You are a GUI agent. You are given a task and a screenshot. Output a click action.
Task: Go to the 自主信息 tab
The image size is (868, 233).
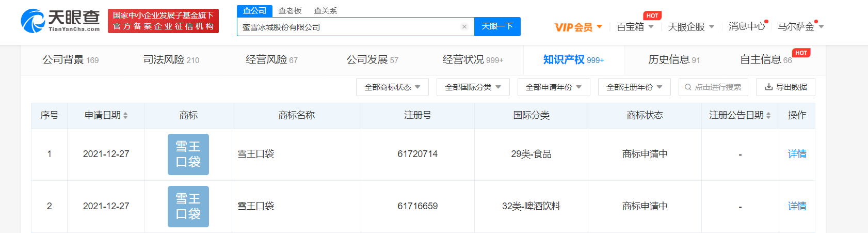tap(766, 60)
